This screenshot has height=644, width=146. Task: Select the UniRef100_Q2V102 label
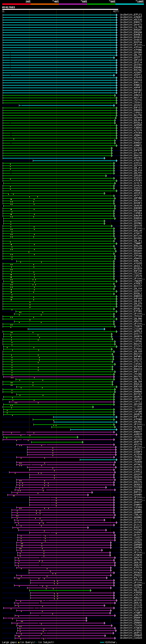click(131, 520)
